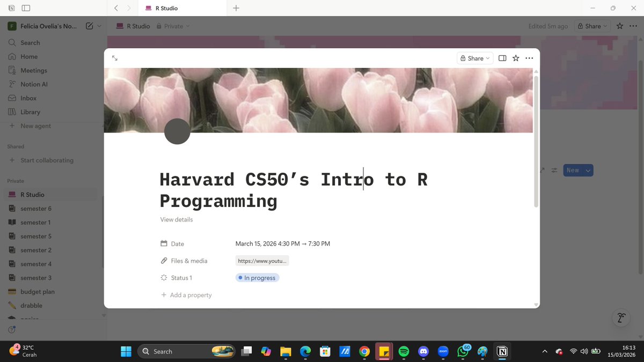Show hidden system tray icons
Image resolution: width=644 pixels, height=362 pixels.
(545, 351)
